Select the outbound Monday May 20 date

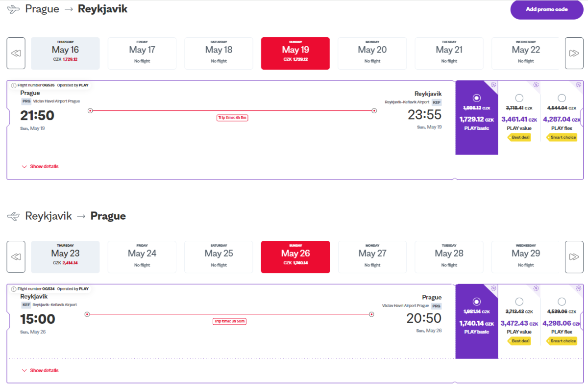point(372,53)
